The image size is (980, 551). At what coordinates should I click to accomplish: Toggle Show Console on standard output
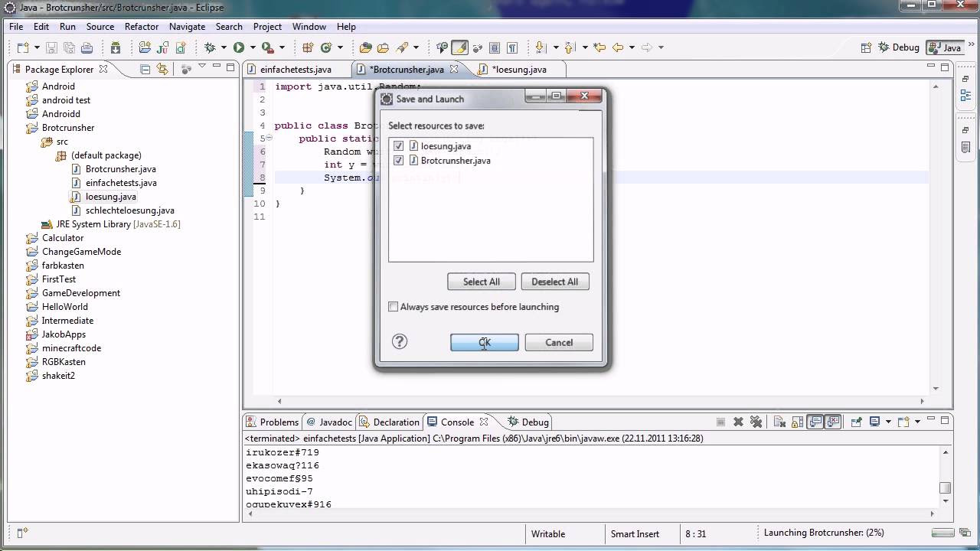[815, 422]
